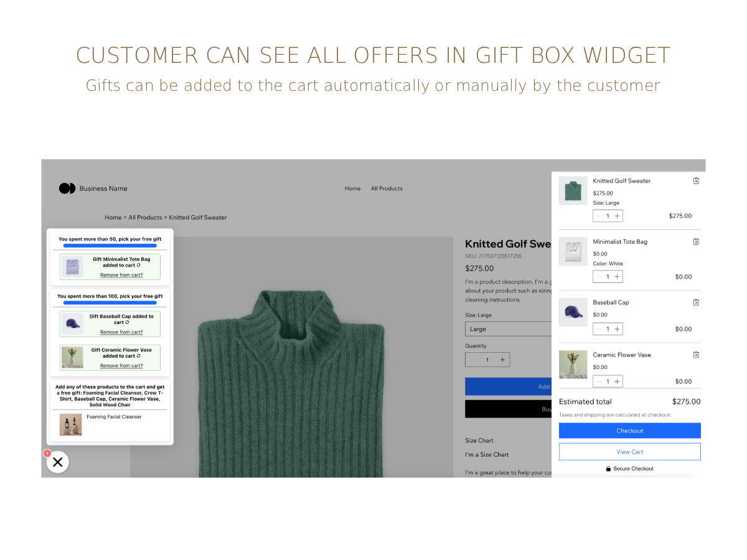Decrease Baseball Cap cart quantity
The height and width of the screenshot is (560, 747).
[599, 329]
